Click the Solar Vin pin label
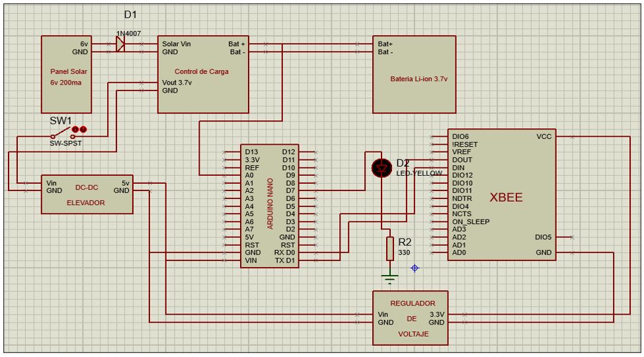 (176, 44)
